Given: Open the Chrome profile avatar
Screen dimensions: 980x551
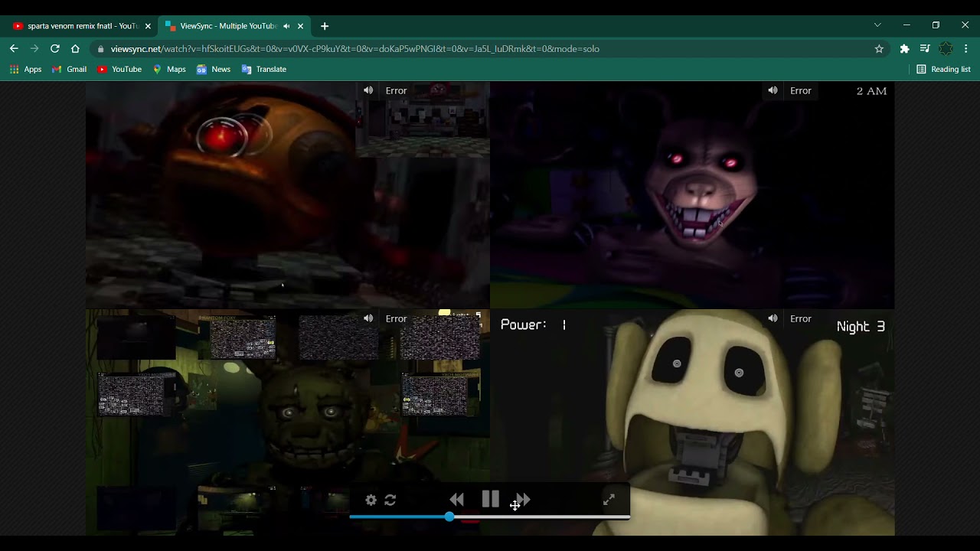Looking at the screenshot, I should pos(946,49).
